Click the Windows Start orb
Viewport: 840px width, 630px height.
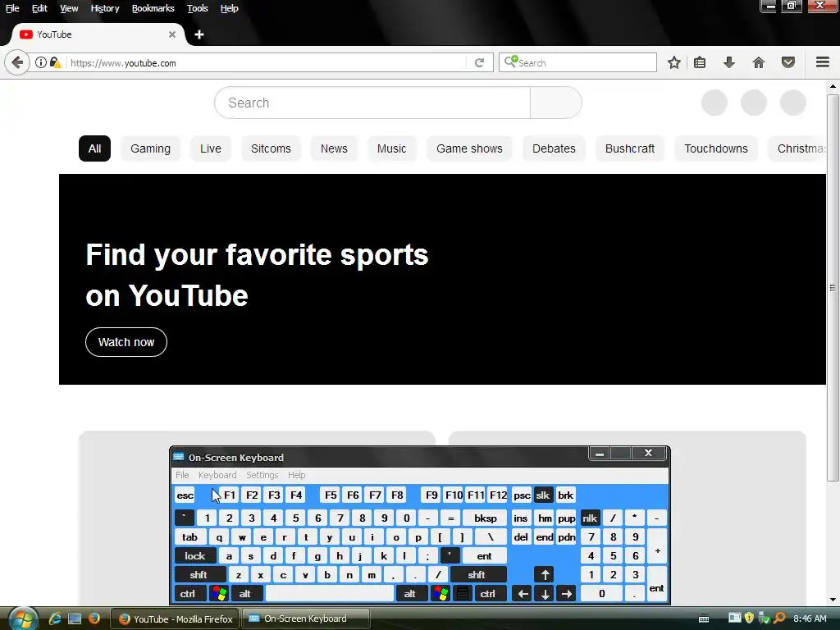coord(22,619)
